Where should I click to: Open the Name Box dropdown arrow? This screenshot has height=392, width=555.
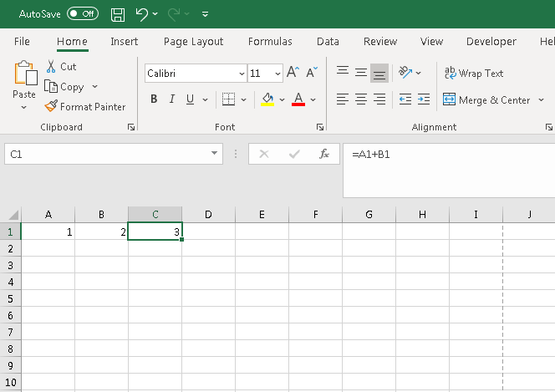click(x=214, y=153)
